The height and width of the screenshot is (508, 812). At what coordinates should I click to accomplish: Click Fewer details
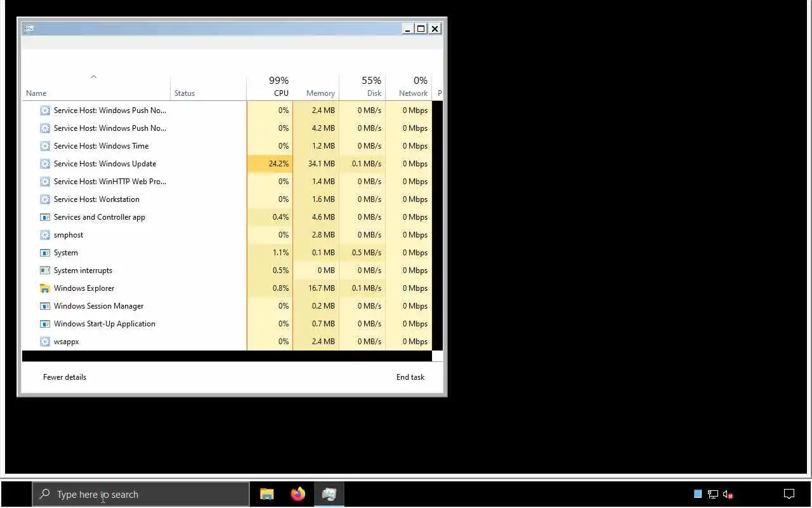pyautogui.click(x=65, y=377)
